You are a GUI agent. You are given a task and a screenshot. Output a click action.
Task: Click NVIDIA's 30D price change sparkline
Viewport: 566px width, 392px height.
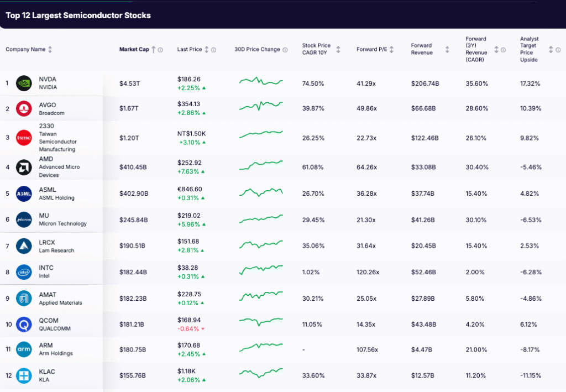point(261,81)
